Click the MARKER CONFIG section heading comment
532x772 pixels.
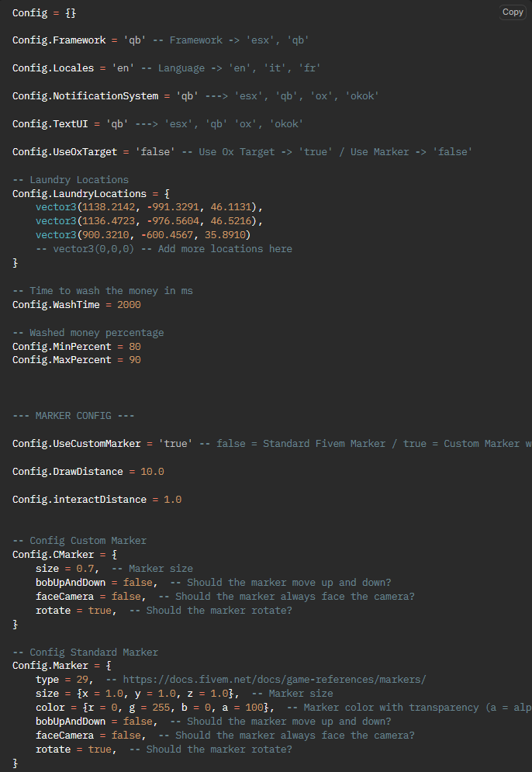click(74, 416)
